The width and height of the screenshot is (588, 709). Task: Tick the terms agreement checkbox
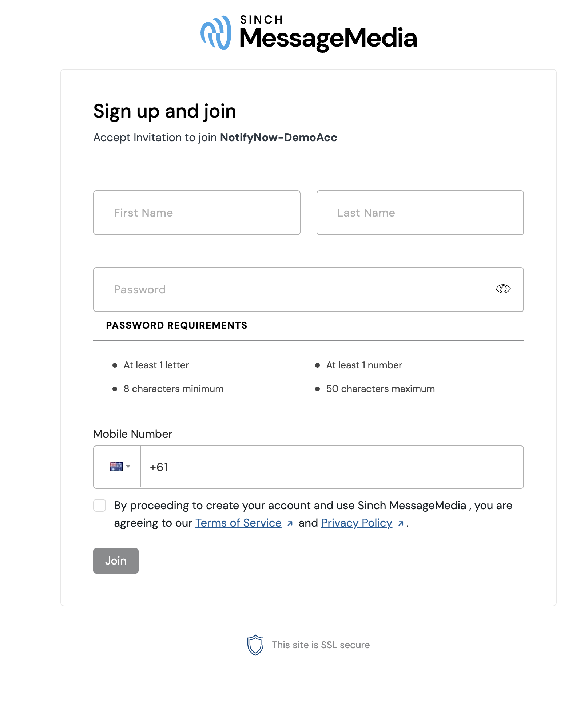[100, 505]
